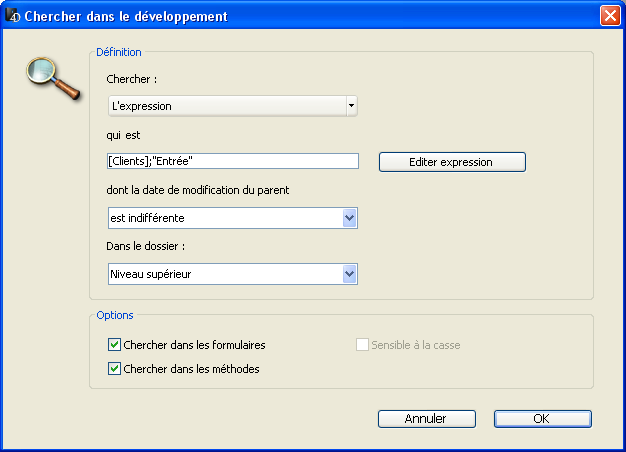
Task: Open the dropdown showing L'expression
Action: tap(232, 105)
